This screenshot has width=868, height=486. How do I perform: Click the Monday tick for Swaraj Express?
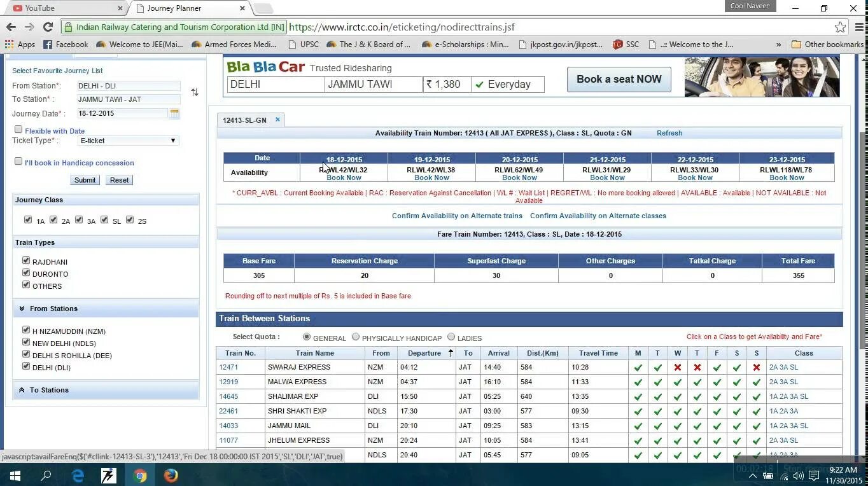pyautogui.click(x=638, y=368)
